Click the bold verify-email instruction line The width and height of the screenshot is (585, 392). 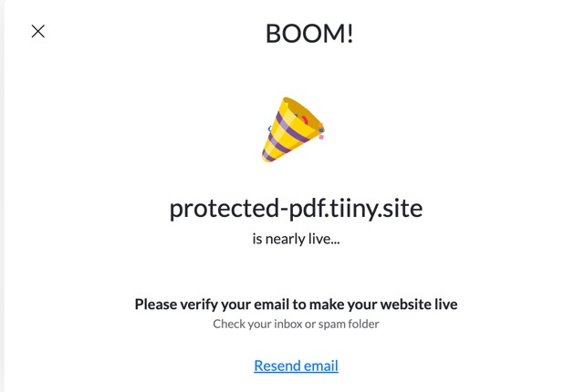[296, 304]
